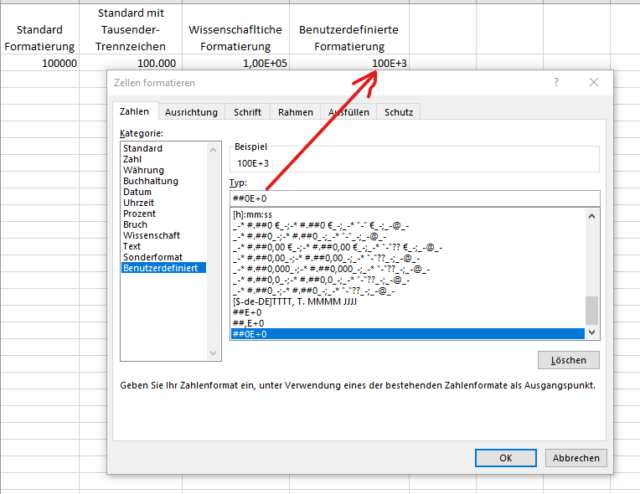Screen dimensions: 640x494
Task: Select the Wissenschaft category
Action: 163,235
